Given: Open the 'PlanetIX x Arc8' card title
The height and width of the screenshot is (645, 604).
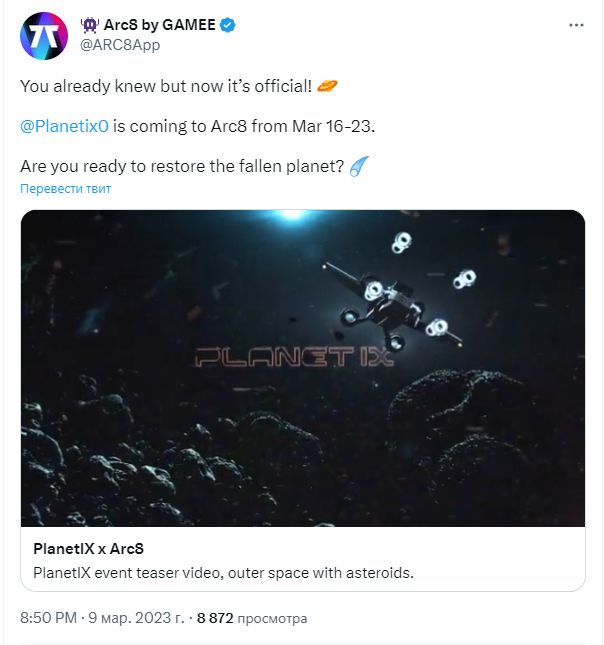Looking at the screenshot, I should (88, 549).
